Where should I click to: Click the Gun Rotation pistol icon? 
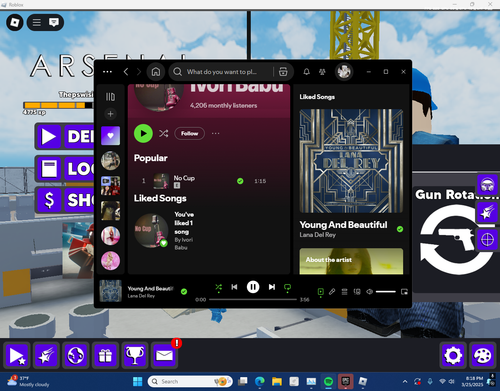[456, 238]
